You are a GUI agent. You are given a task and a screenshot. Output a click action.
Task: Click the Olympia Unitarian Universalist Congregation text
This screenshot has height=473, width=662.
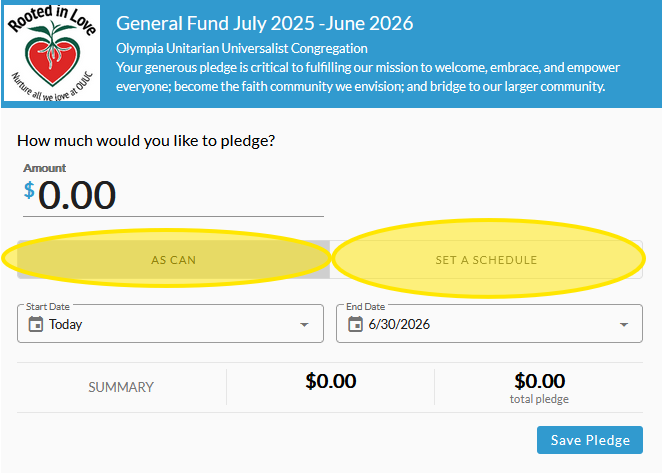(242, 49)
